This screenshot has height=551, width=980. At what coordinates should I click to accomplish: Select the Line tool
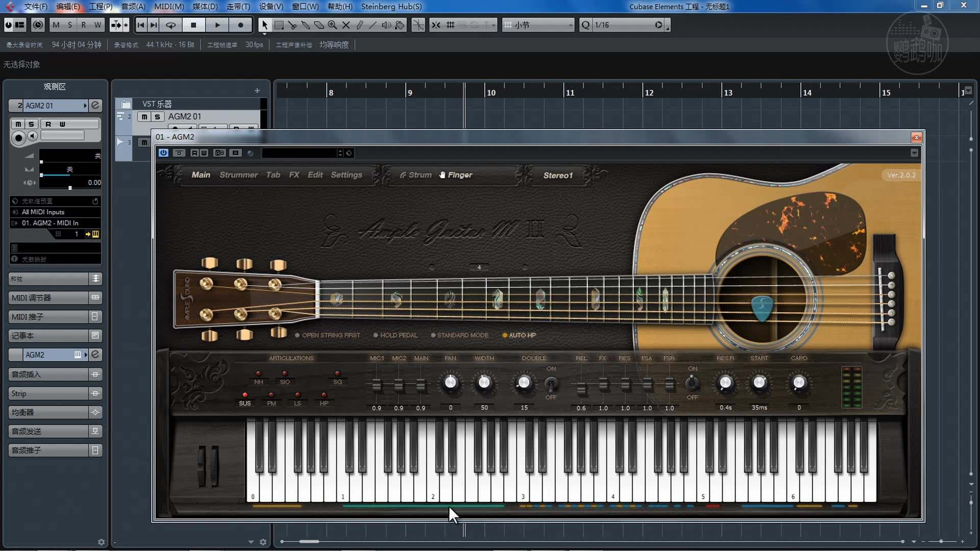click(373, 25)
